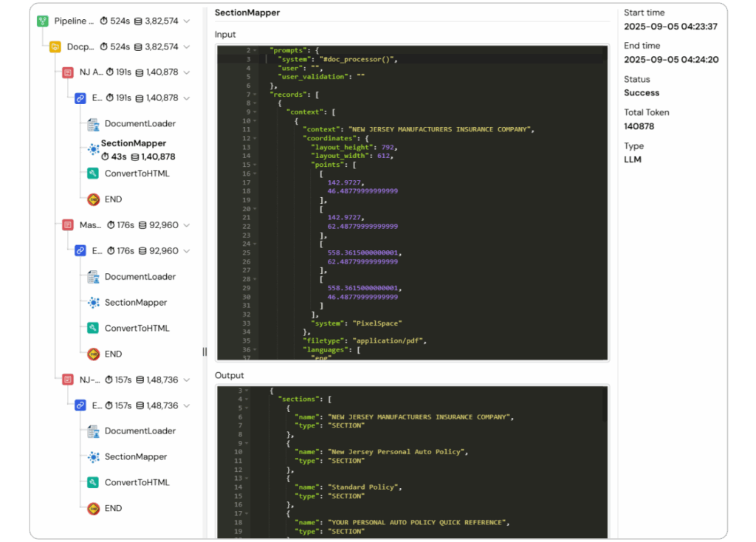Click the panel resize splitter handle
756x542 pixels.
pyautogui.click(x=205, y=352)
